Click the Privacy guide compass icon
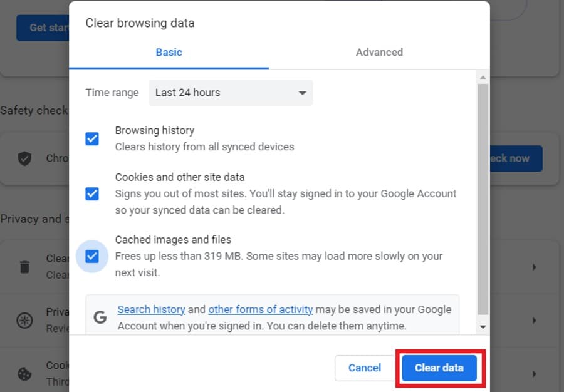 point(24,321)
